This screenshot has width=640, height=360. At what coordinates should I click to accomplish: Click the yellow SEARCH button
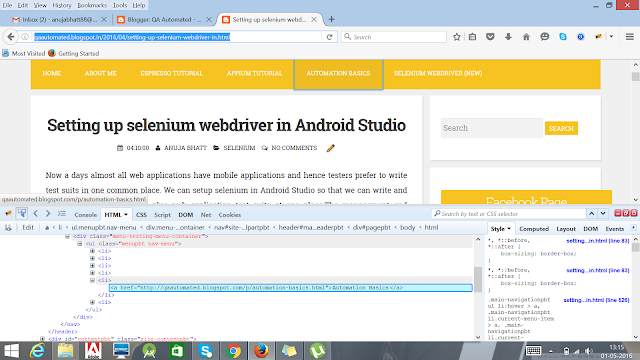pyautogui.click(x=561, y=128)
